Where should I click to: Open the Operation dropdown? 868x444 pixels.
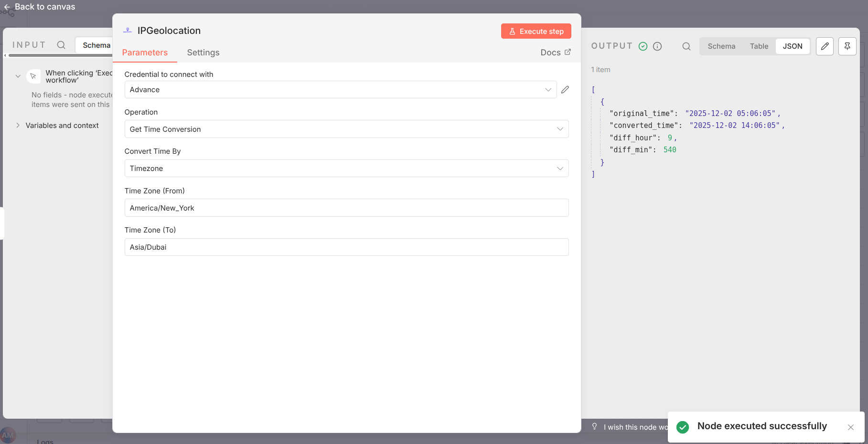click(x=346, y=129)
